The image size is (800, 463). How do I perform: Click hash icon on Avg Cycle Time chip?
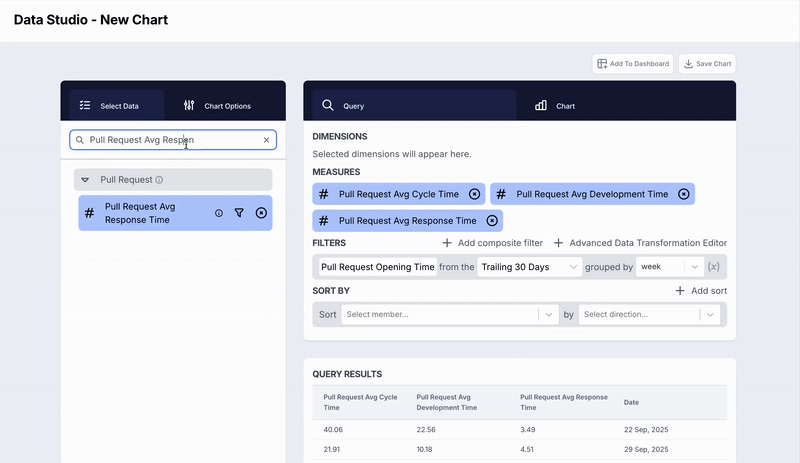[323, 194]
